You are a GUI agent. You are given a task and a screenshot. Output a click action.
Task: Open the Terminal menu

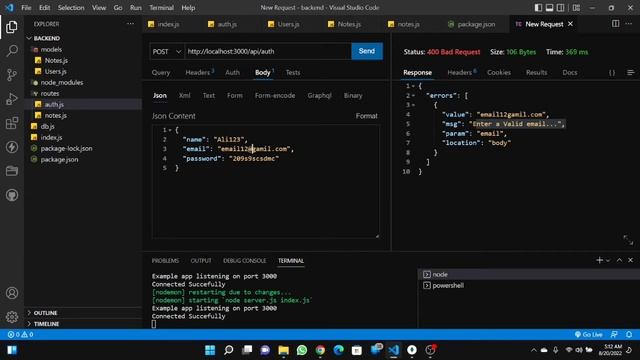pos(161,8)
